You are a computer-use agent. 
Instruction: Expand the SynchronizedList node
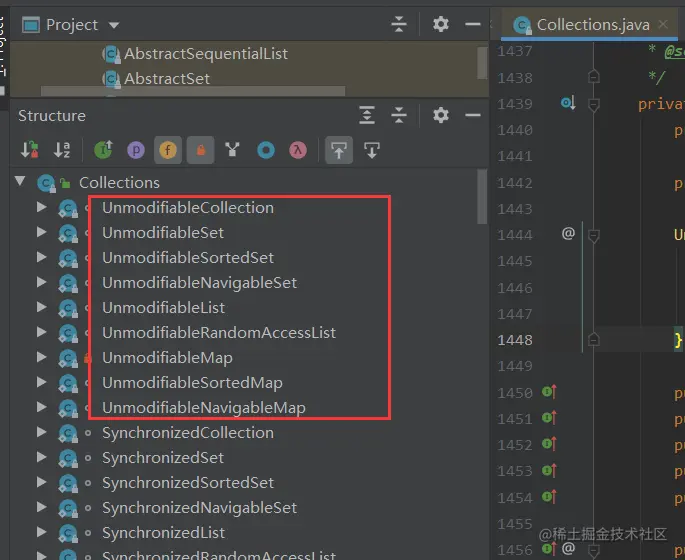(42, 532)
